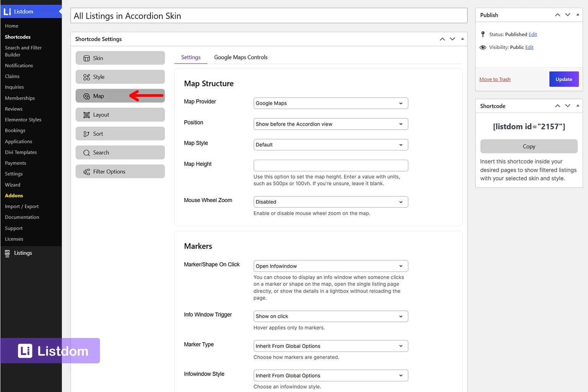Click the Listdom logo icon in sidebar header
The height and width of the screenshot is (392, 588).
coord(7,11)
